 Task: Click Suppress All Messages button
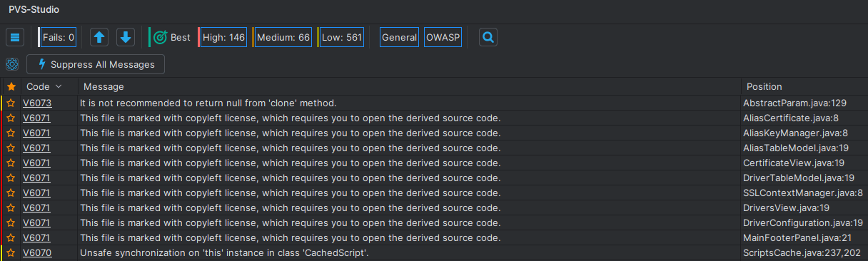(x=96, y=64)
